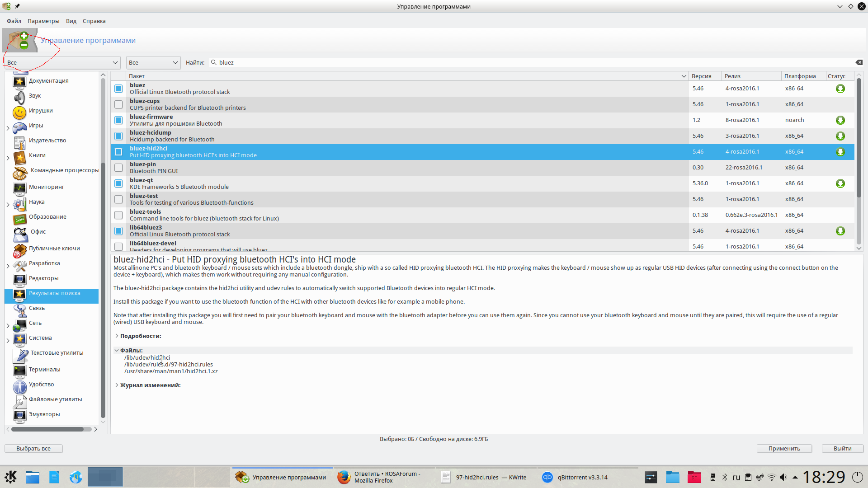Open the Параметры menu
This screenshot has height=488, width=868.
[43, 21]
